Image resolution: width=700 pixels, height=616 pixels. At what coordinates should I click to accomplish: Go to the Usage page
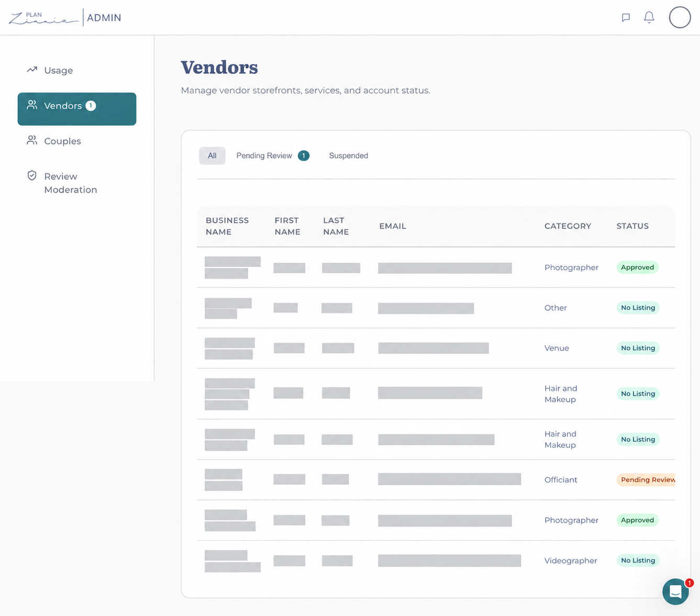pos(58,70)
